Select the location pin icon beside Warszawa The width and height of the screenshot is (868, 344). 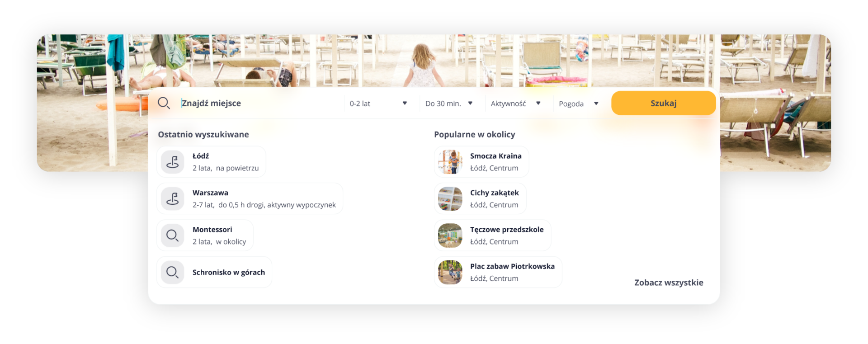click(173, 199)
